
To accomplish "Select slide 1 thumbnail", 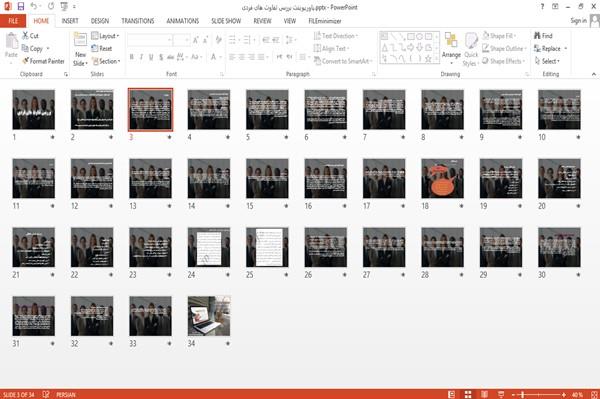I will coord(34,109).
